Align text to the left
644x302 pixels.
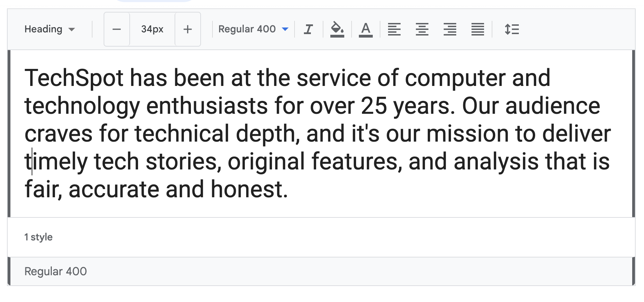[394, 29]
